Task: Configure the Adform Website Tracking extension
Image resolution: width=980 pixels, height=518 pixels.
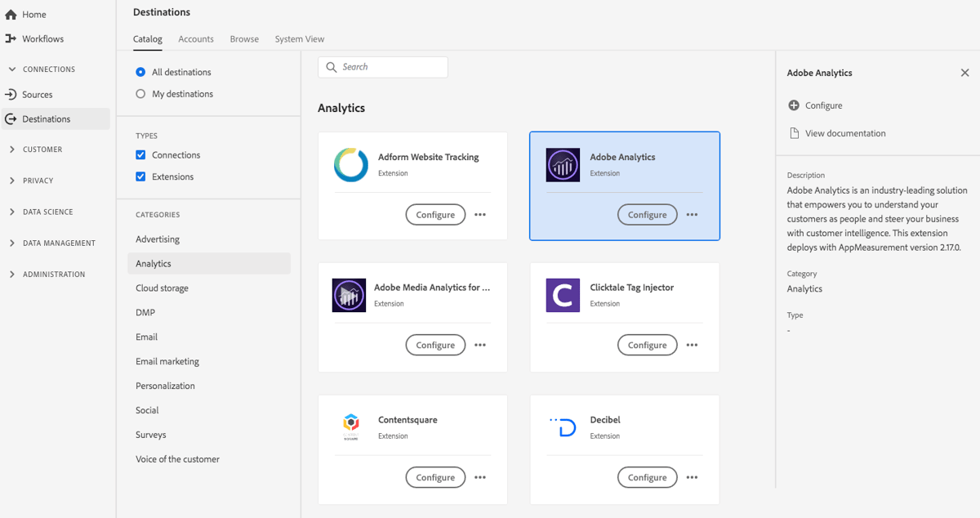Action: [x=435, y=214]
